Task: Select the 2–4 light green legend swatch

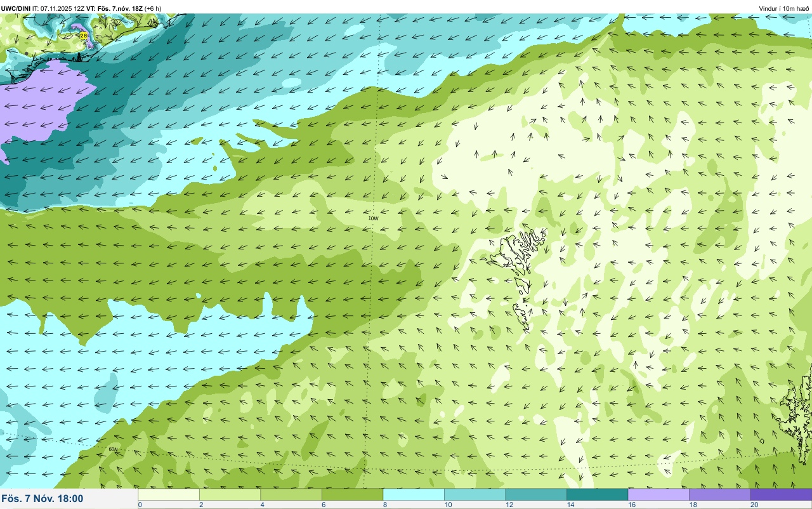Action: click(230, 494)
